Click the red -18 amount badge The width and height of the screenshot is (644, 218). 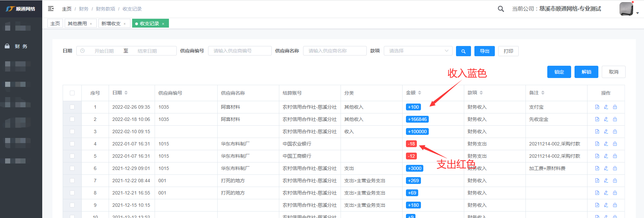(411, 144)
